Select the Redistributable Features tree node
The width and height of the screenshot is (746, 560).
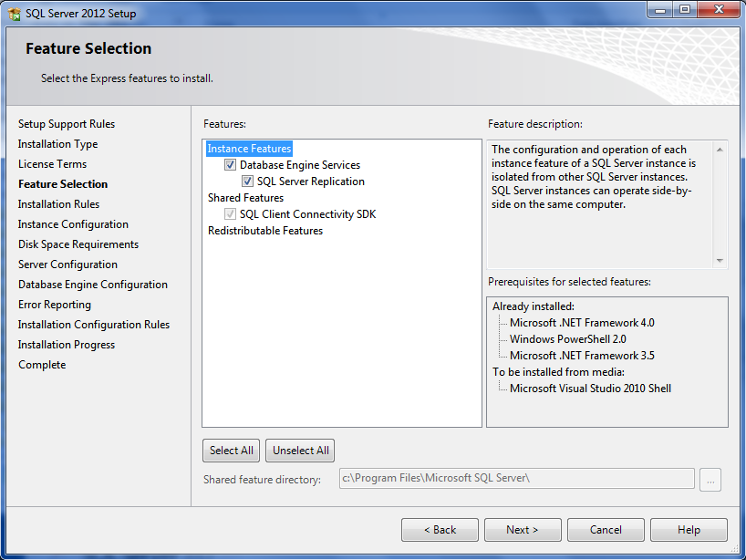[x=265, y=231]
